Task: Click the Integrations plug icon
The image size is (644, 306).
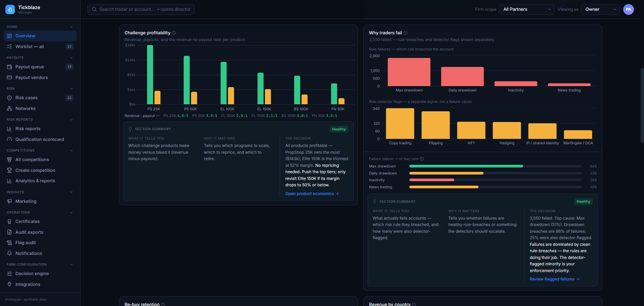Action: [9, 284]
